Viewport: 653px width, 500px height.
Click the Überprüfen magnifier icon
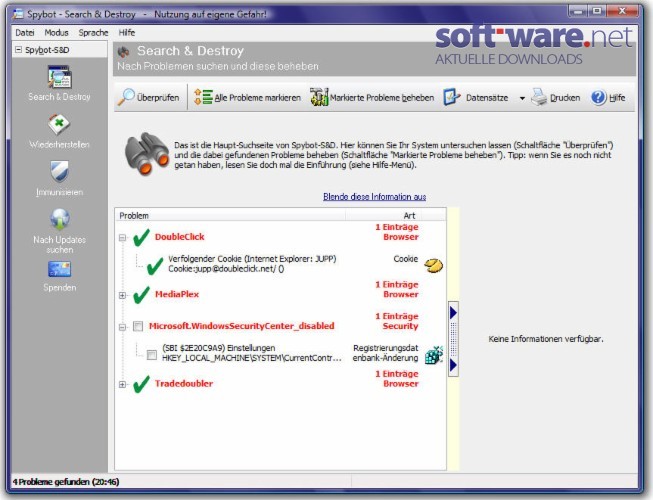tap(126, 97)
